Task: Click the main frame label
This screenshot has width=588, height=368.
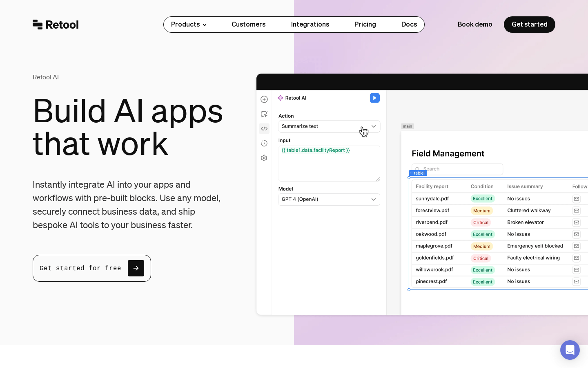Action: pos(408,126)
